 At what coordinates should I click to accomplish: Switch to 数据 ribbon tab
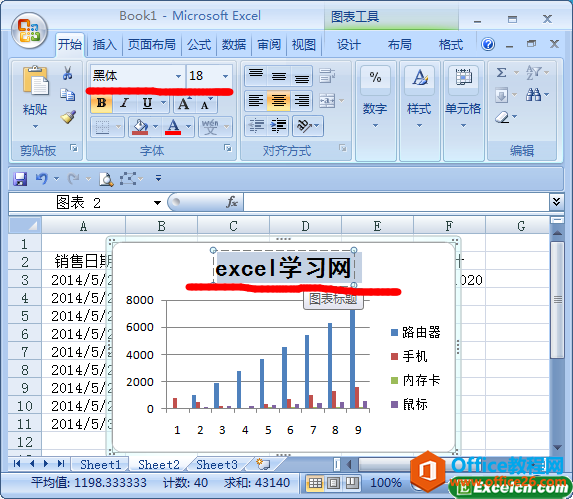tap(234, 45)
